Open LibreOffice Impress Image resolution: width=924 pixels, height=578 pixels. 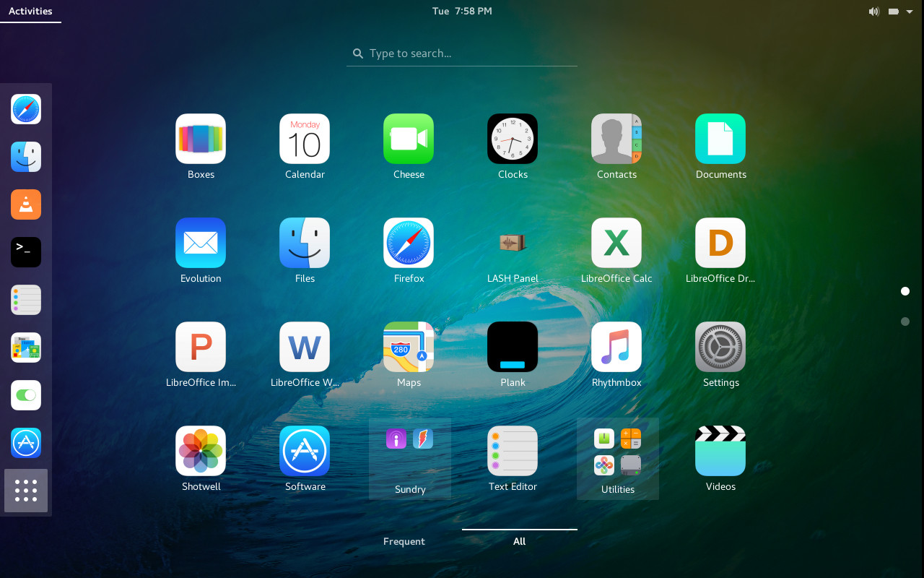201,347
